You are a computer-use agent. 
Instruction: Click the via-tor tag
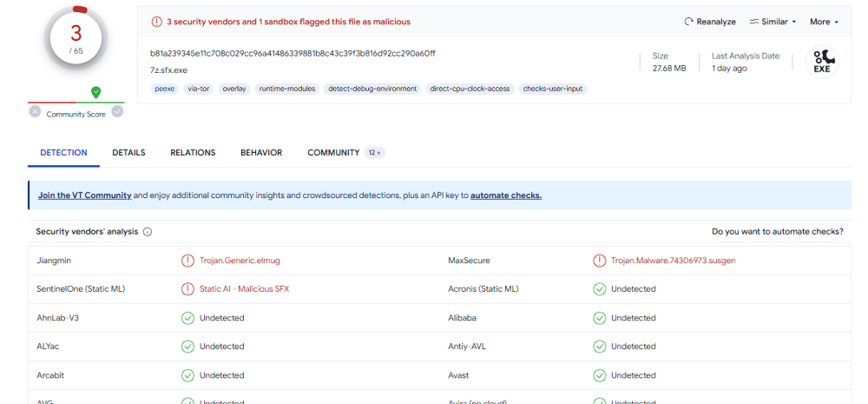(x=197, y=89)
